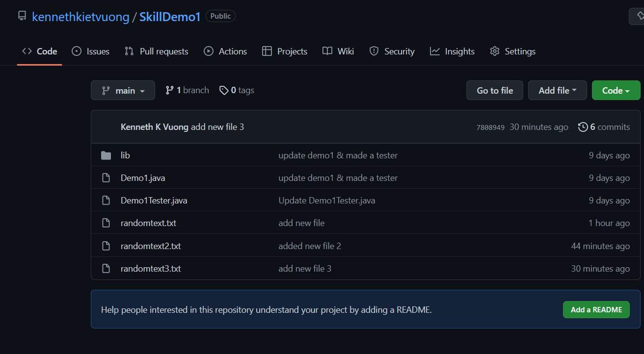Go to the Projects tab
Viewport: 644px width, 354px height.
pos(285,51)
